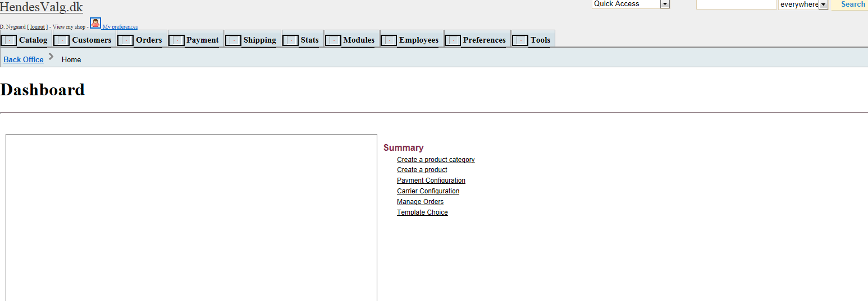The image size is (868, 301).
Task: Go to Payment Configuration
Action: [431, 180]
